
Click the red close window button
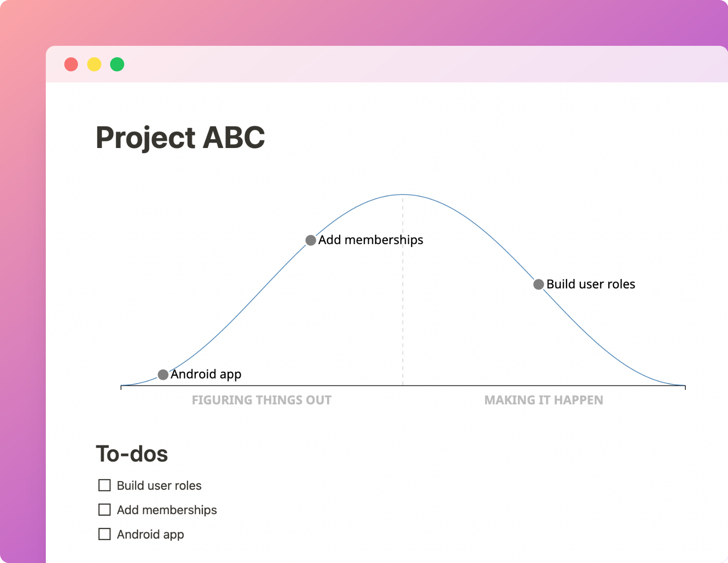[71, 64]
